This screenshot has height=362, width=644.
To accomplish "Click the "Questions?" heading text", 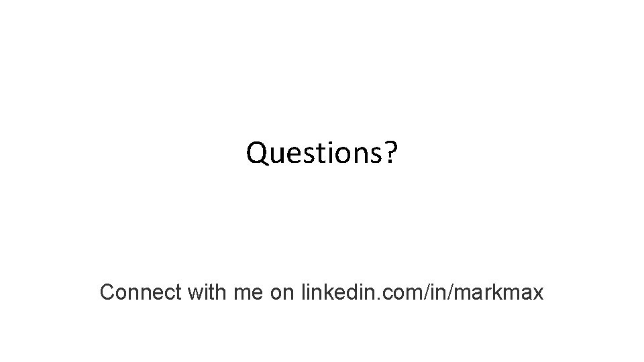I will tap(321, 153).
